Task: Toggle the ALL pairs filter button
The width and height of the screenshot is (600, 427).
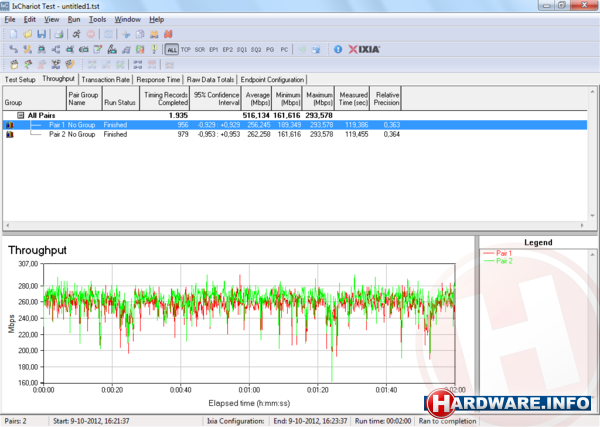Action: pos(172,49)
